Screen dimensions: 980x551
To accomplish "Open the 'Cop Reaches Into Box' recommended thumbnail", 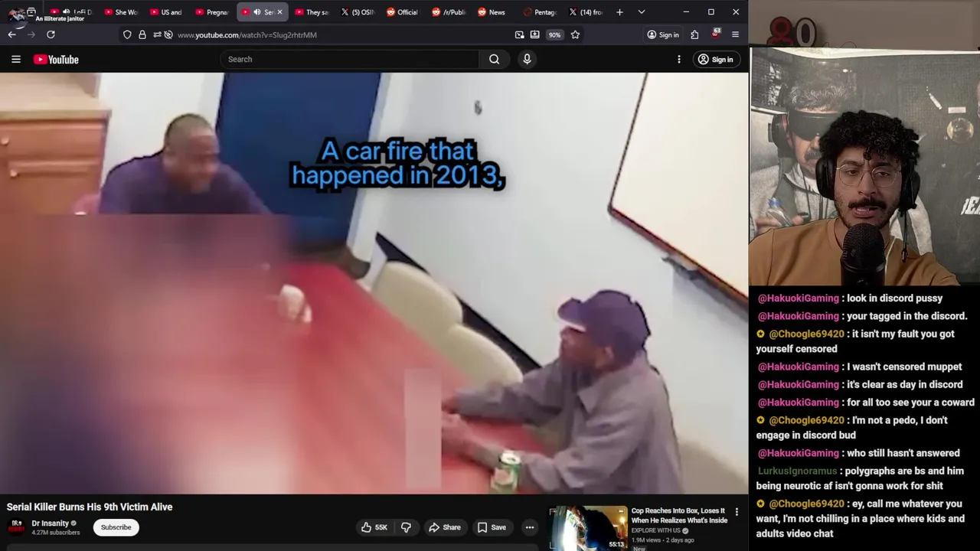I will pyautogui.click(x=588, y=528).
